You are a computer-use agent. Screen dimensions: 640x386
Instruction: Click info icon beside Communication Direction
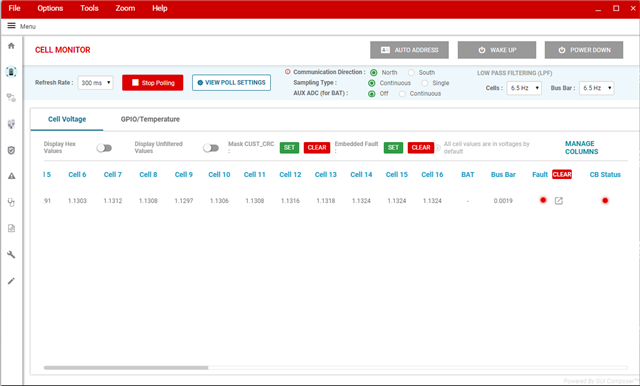288,72
